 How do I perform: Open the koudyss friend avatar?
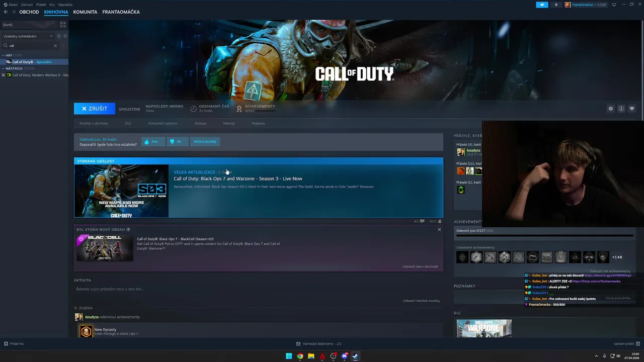tap(461, 152)
